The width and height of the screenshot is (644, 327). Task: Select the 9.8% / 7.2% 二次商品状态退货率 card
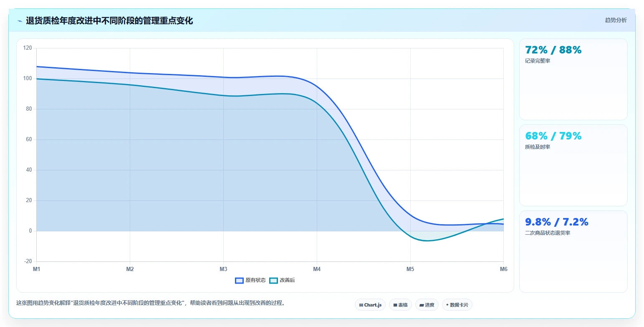573,251
